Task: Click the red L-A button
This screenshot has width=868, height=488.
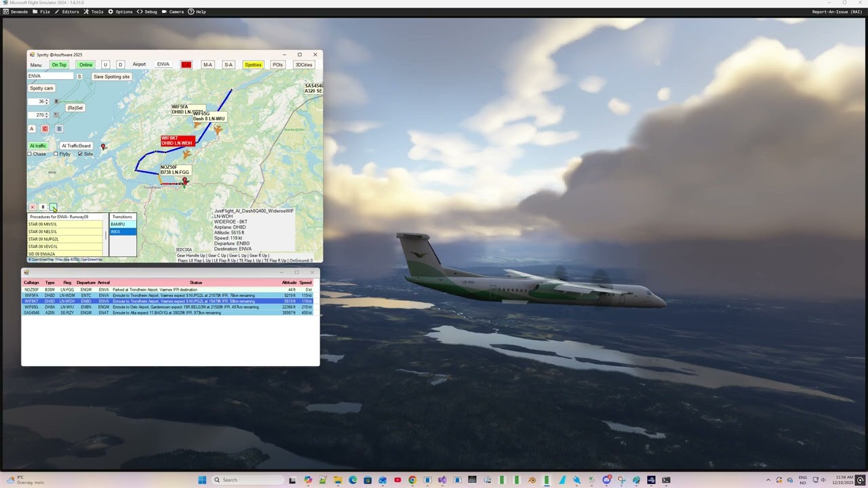Action: (186, 65)
